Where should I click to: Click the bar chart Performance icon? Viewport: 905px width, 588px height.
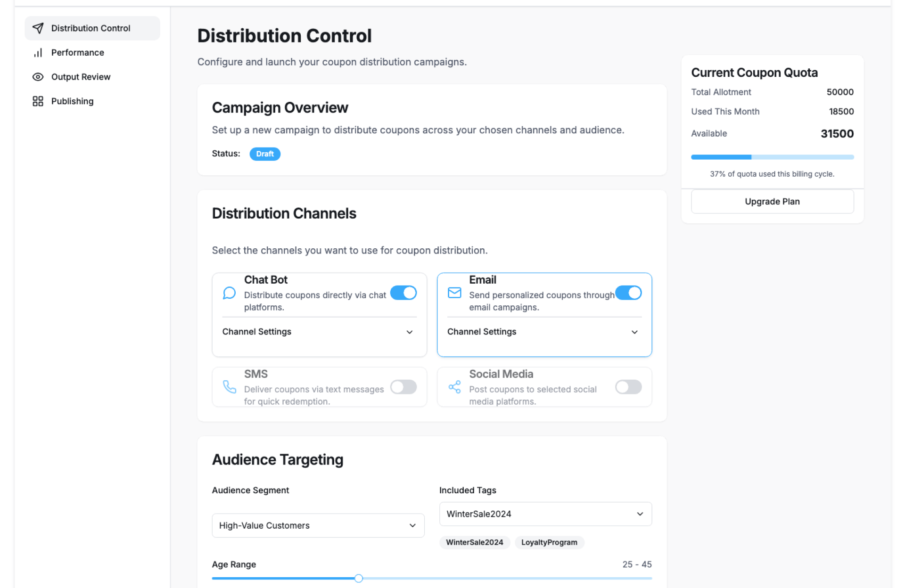pos(38,53)
